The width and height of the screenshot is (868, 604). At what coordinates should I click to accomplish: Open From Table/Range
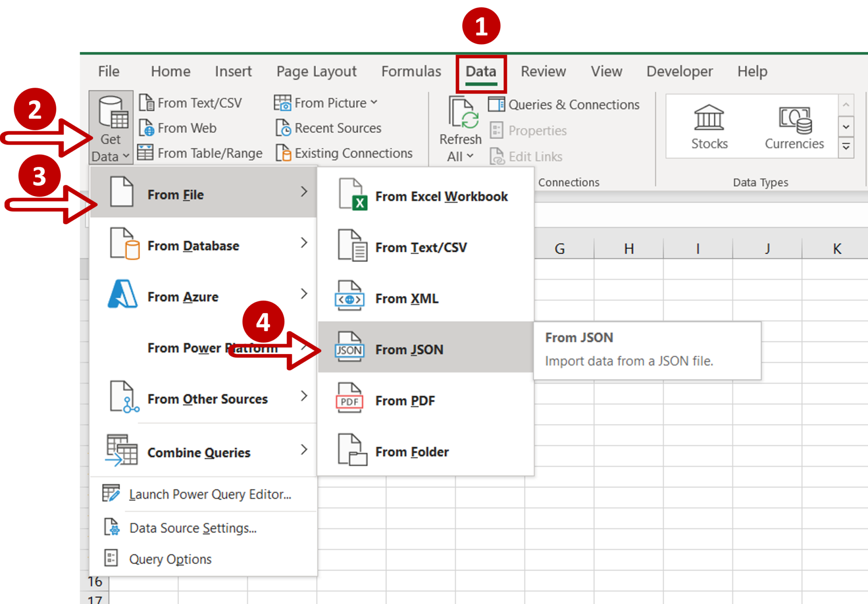146,153
